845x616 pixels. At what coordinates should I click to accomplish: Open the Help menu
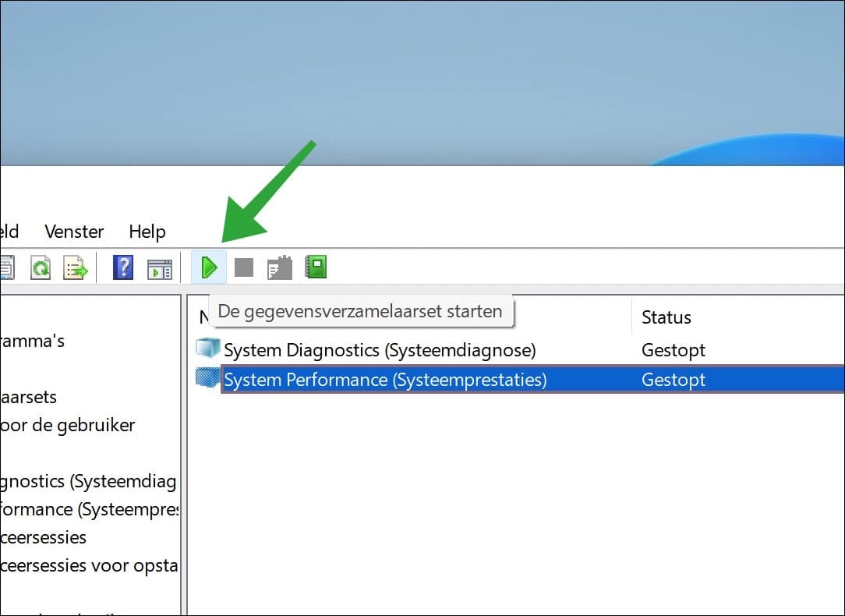pos(147,232)
